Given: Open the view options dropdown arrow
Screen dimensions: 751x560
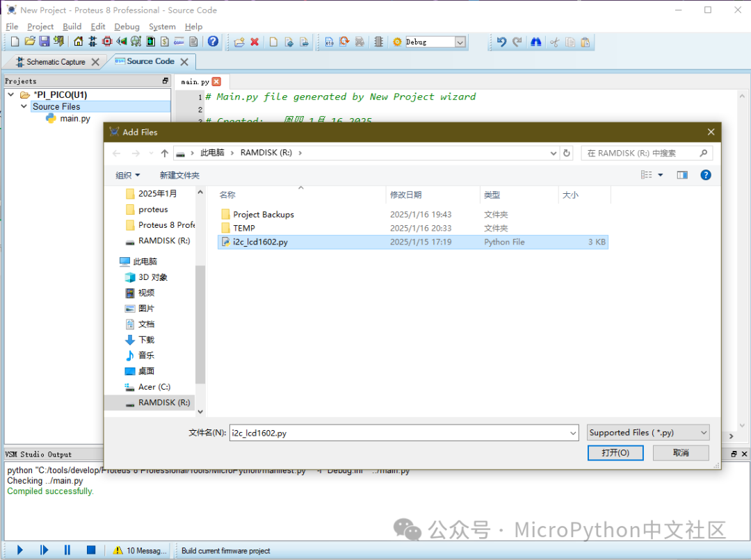Looking at the screenshot, I should click(661, 175).
